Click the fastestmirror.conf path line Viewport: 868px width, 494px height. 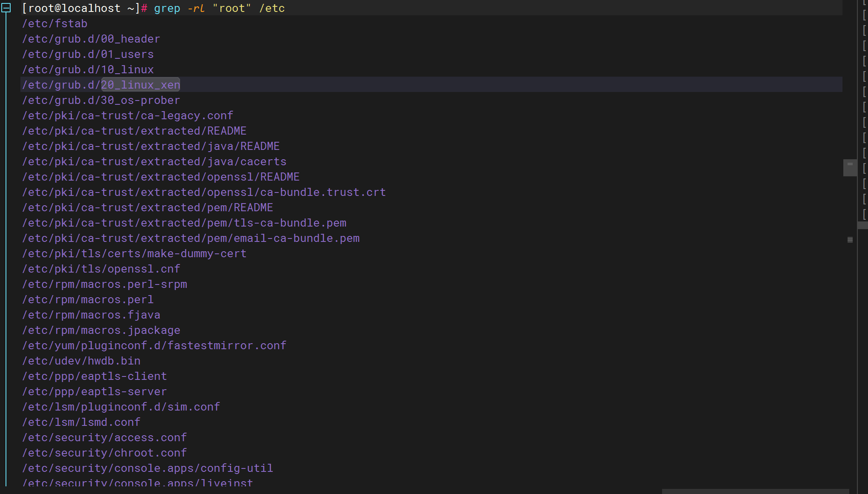click(154, 345)
